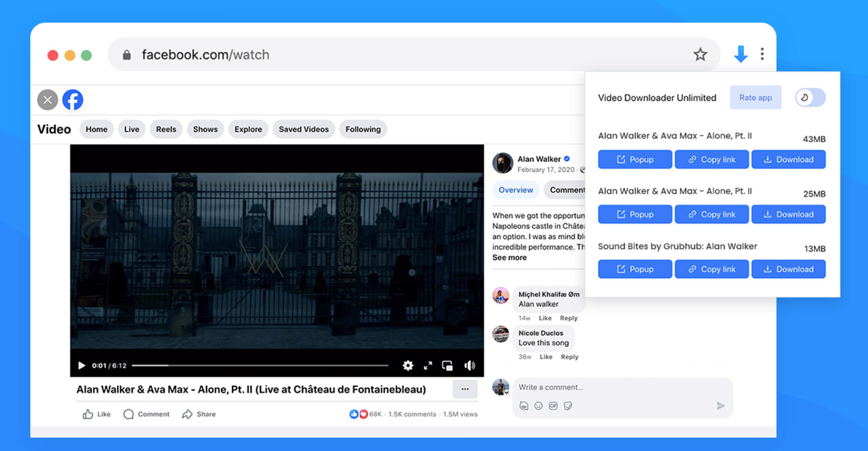Image resolution: width=868 pixels, height=451 pixels.
Task: Play the video with the play button
Action: (82, 365)
